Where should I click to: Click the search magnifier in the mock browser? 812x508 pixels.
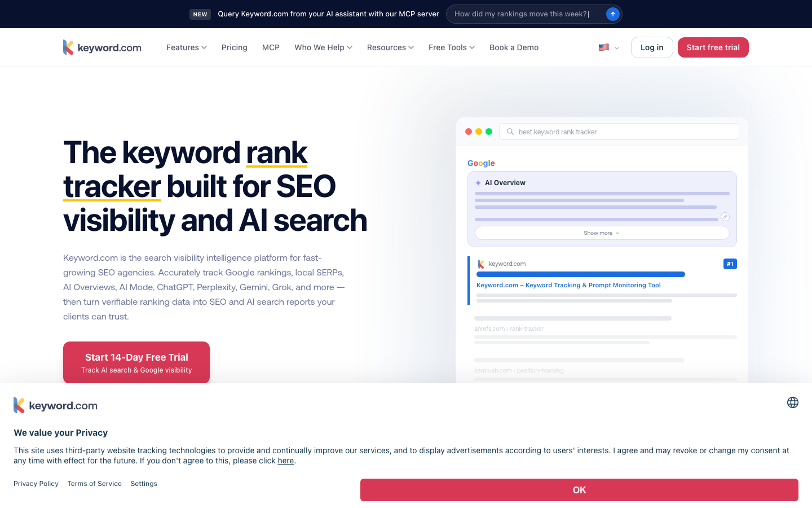pyautogui.click(x=510, y=132)
